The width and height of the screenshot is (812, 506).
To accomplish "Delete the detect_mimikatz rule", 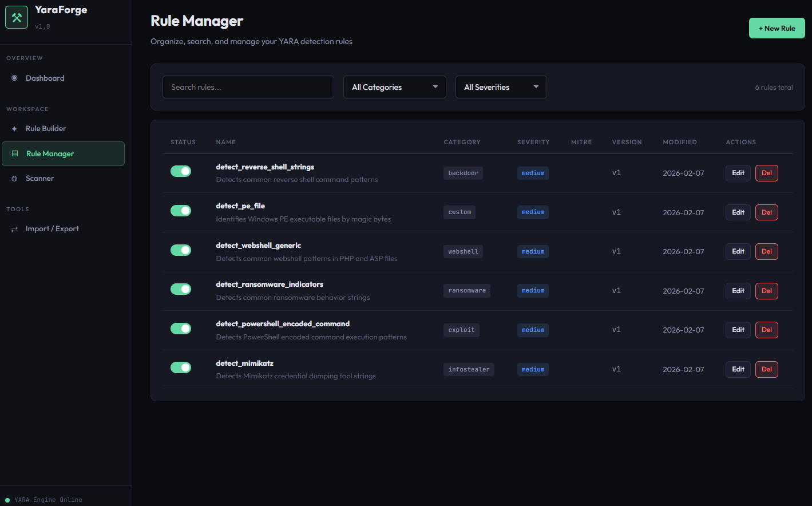I will click(x=766, y=369).
